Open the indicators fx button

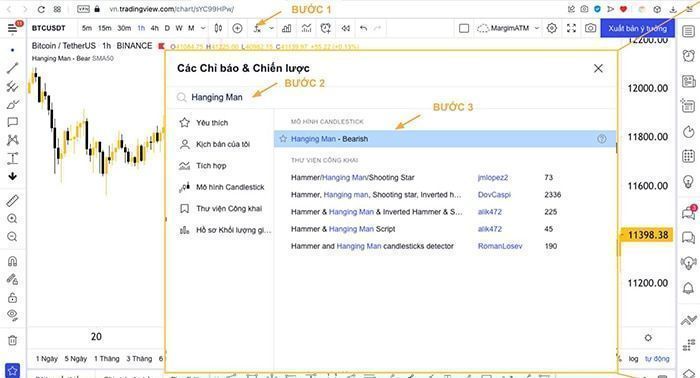[257, 29]
